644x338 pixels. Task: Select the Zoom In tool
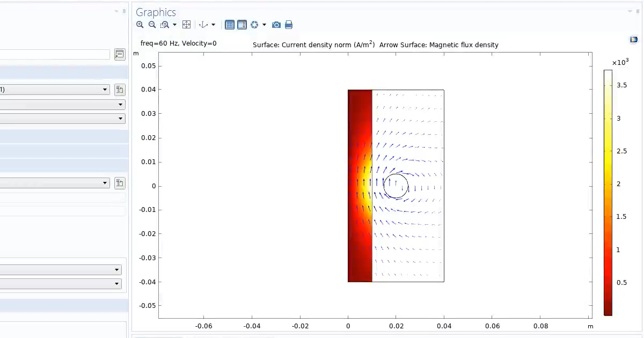(x=140, y=25)
